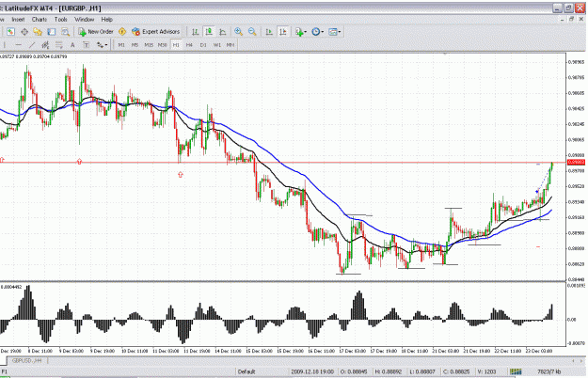Switch to W1 weekly timeframe
This screenshot has width=588, height=378.
217,45
